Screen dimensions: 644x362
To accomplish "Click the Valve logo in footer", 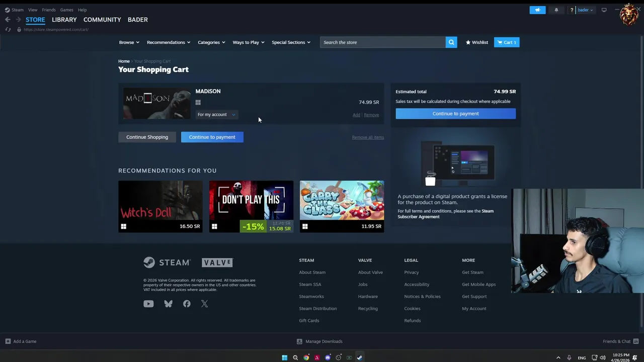I will pos(217,262).
